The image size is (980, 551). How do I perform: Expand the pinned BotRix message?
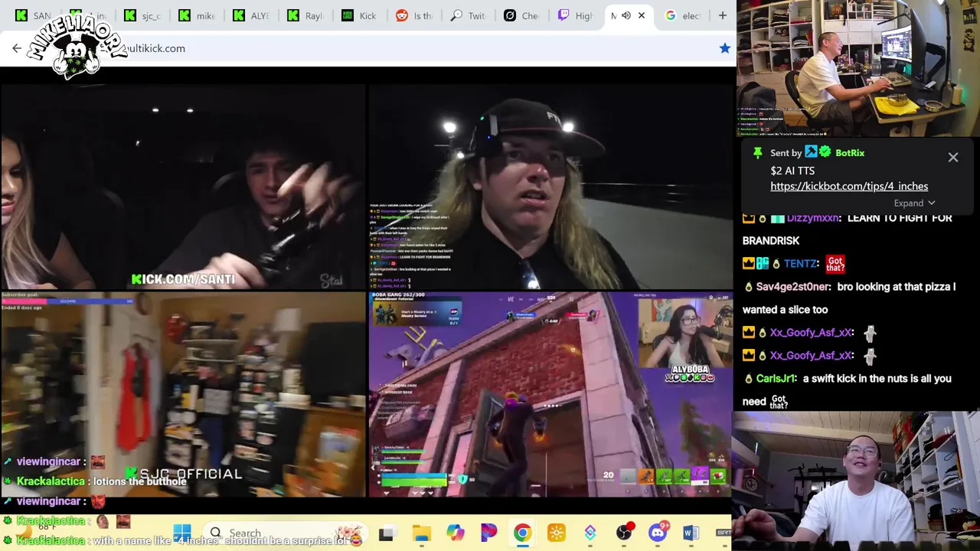click(914, 203)
